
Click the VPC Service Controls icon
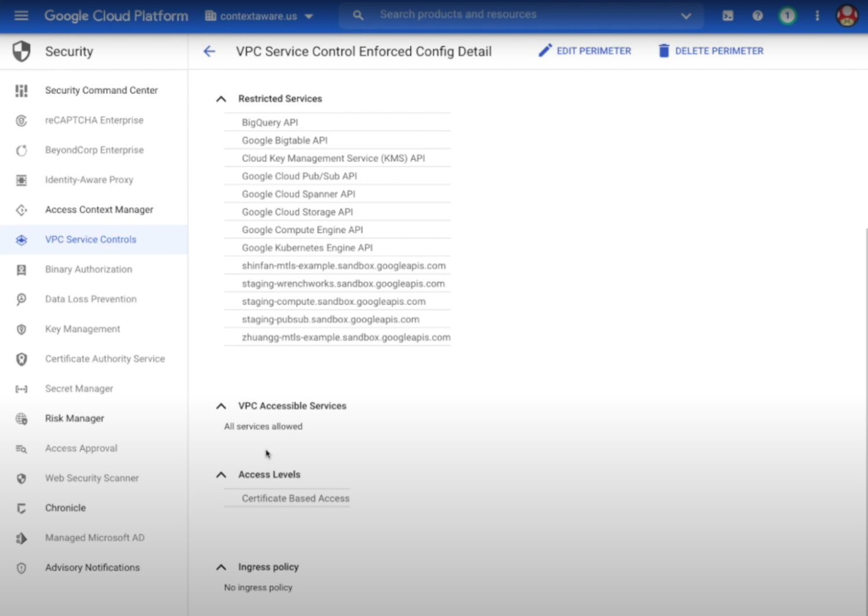click(21, 240)
